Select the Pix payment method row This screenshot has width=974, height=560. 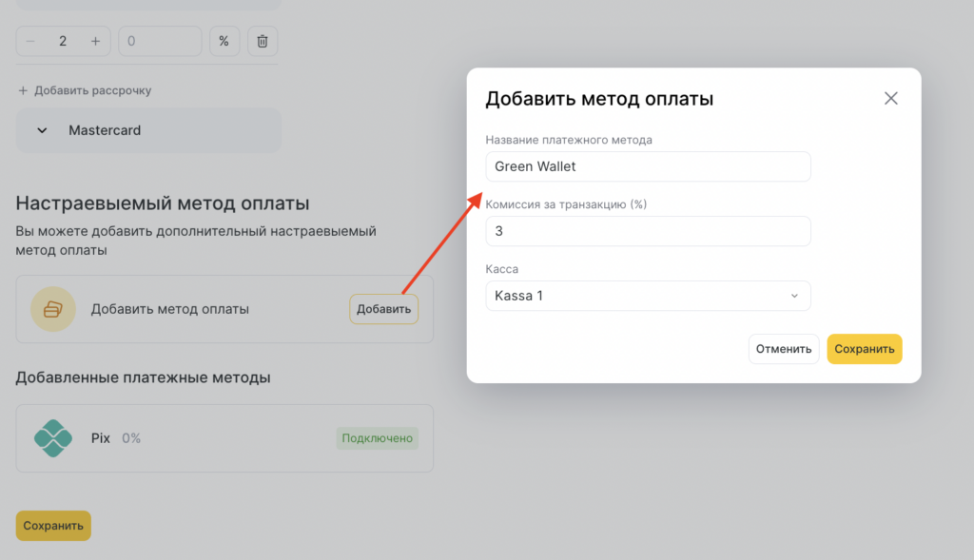pos(224,438)
